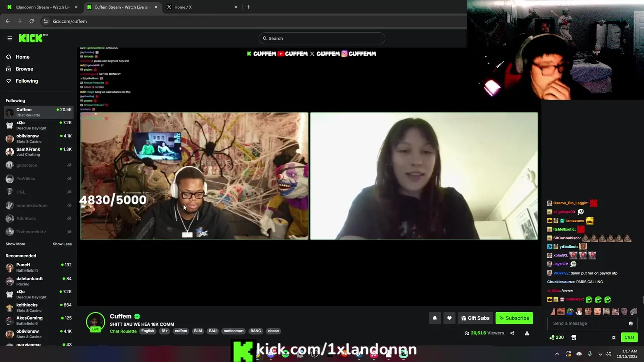Open chat settings gear icon

(x=614, y=337)
